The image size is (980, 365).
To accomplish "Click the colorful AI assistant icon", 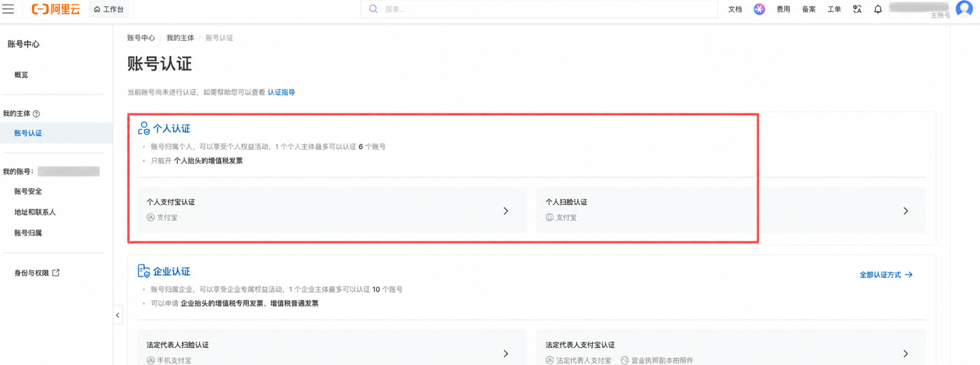I will (759, 9).
